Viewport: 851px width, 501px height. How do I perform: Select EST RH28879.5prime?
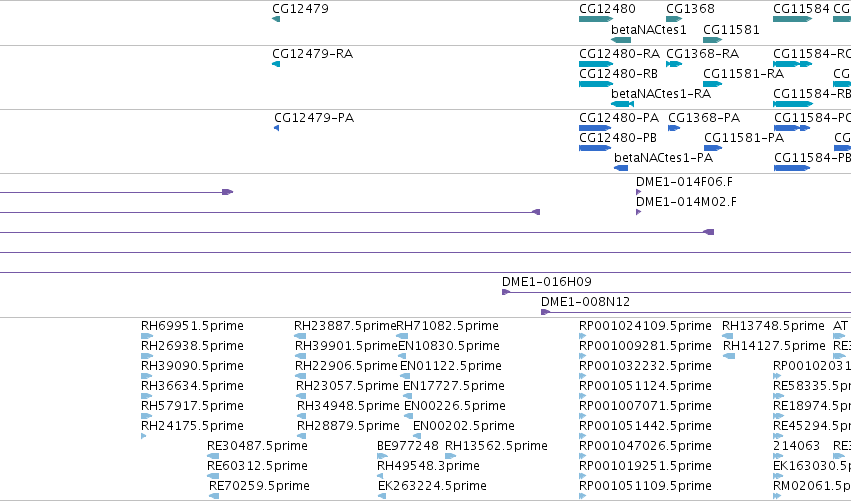click(348, 426)
